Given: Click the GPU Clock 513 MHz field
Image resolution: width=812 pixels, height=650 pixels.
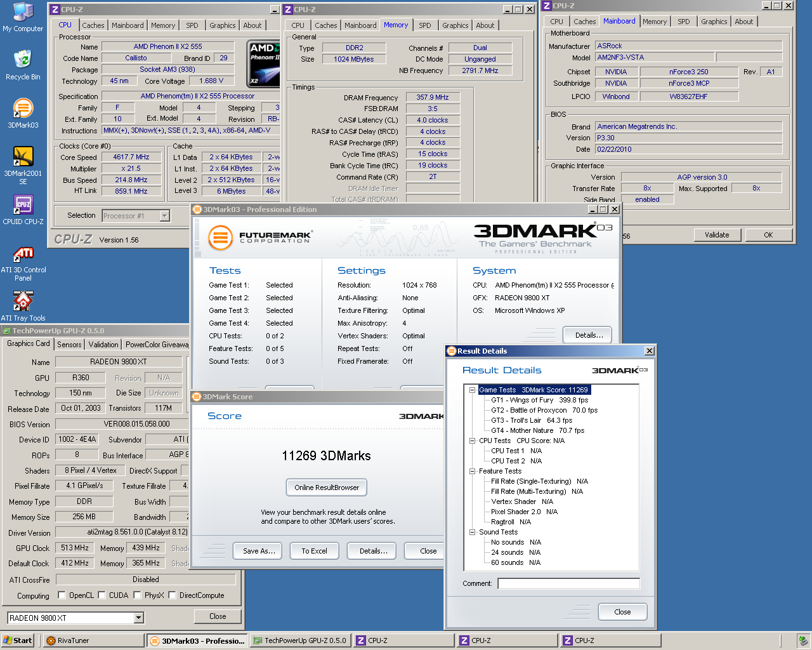Looking at the screenshot, I should tap(75, 548).
